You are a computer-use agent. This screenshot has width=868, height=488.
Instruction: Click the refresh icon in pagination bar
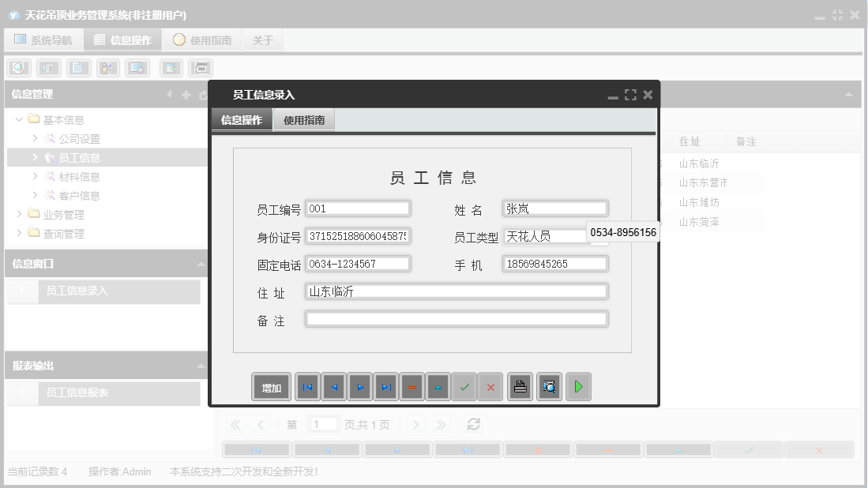(472, 424)
